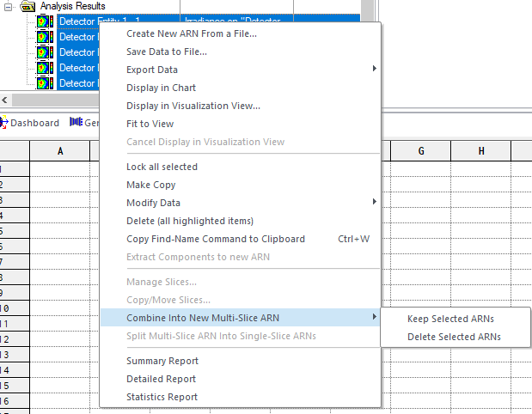
Task: Open the Modify Data submenu
Action: [153, 203]
